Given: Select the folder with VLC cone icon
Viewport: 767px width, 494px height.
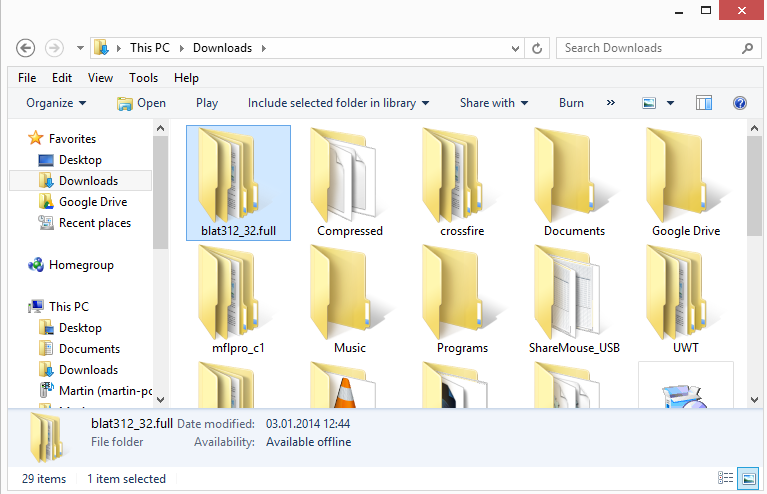Looking at the screenshot, I should (345, 385).
